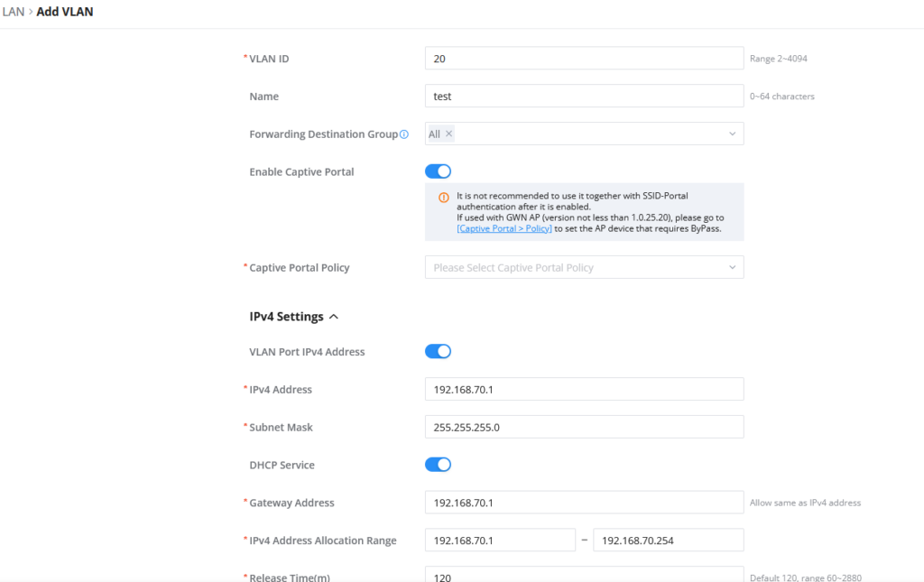The image size is (924, 582).
Task: Click the Enable Captive Portal label
Action: click(301, 172)
